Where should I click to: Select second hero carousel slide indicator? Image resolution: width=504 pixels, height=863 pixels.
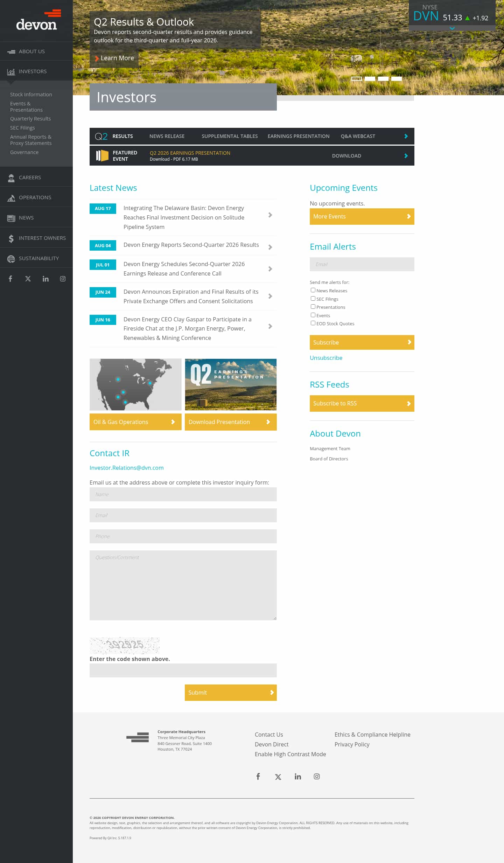point(370,79)
